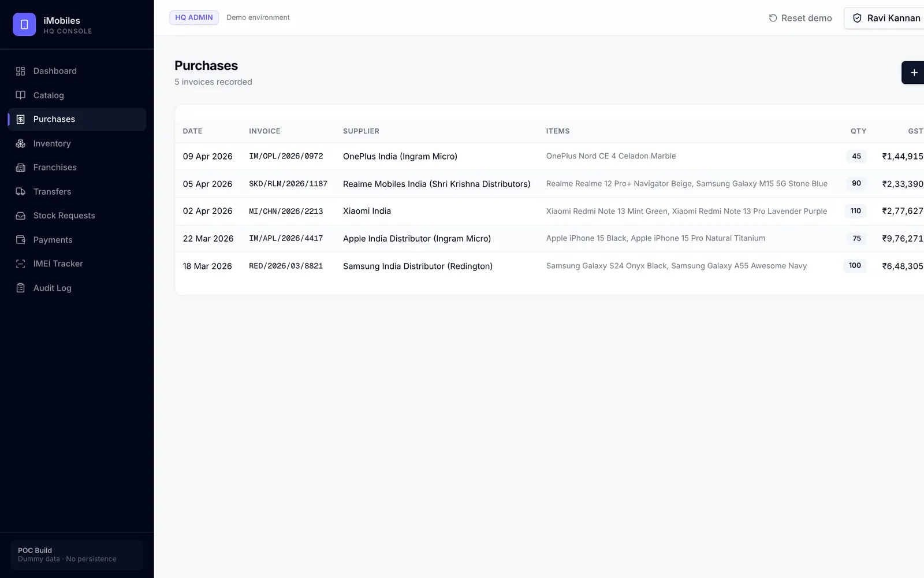Click quantity badge 75

click(856, 238)
